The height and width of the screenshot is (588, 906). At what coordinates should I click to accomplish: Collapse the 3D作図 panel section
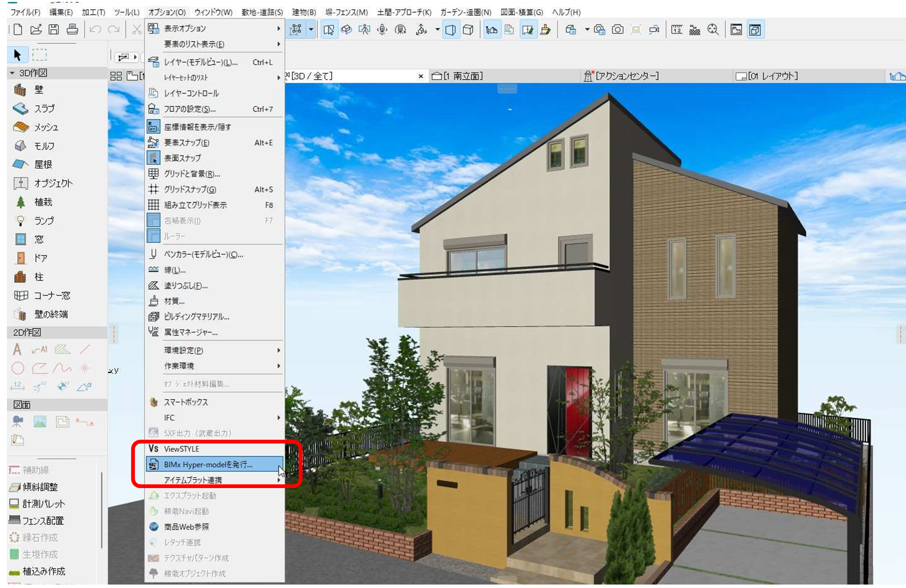click(x=12, y=73)
